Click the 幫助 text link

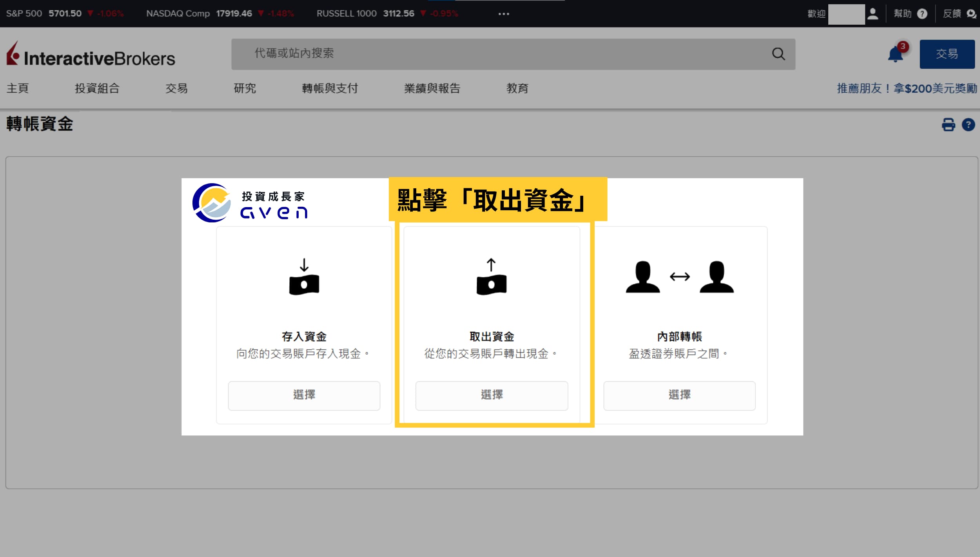point(902,14)
